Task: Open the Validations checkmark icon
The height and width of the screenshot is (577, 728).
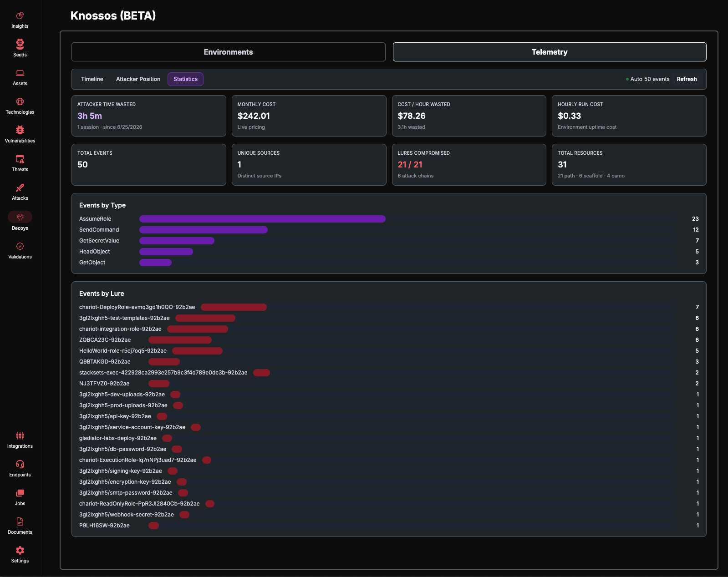Action: click(x=20, y=246)
